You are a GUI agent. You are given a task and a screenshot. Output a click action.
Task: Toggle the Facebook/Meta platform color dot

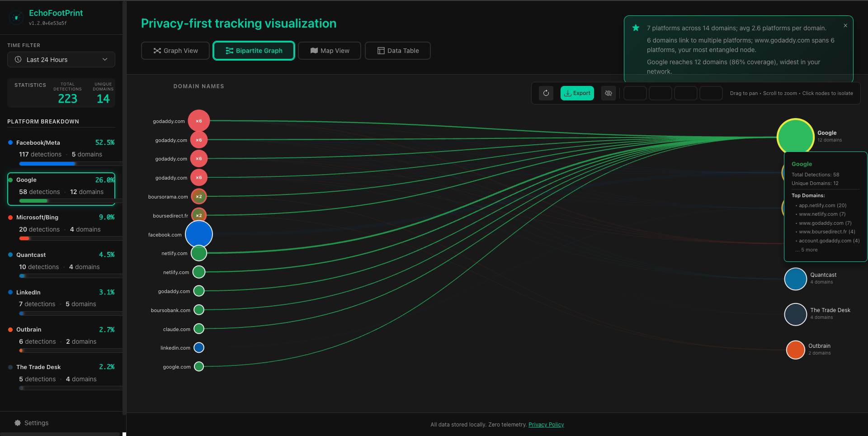click(11, 142)
